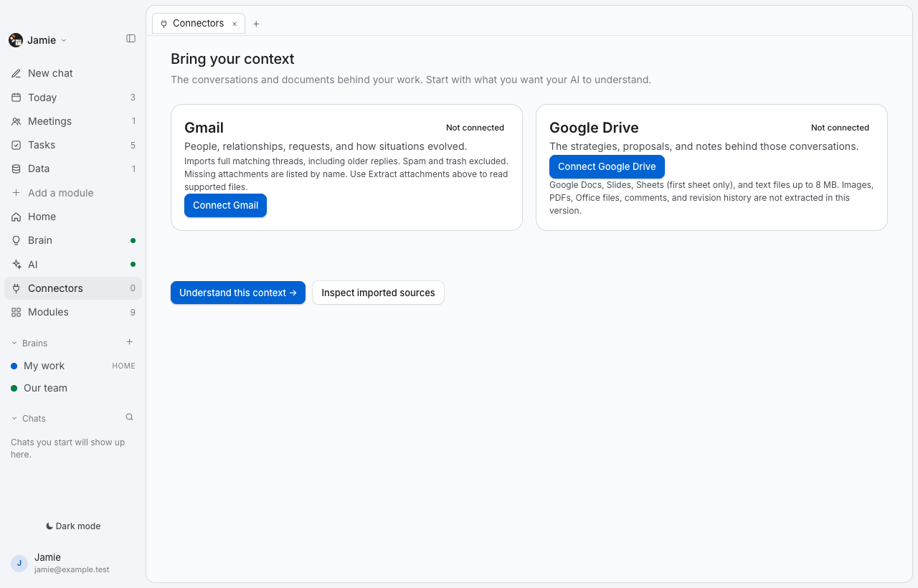Click the moon icon for Dark mode
Screen dimensions: 918x588
point(49,526)
